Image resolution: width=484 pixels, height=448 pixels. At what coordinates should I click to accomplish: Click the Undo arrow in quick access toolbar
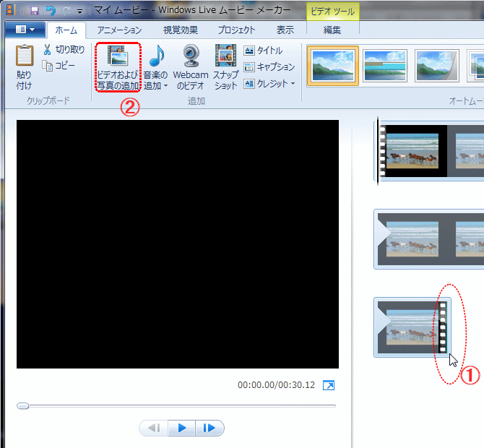click(x=50, y=11)
